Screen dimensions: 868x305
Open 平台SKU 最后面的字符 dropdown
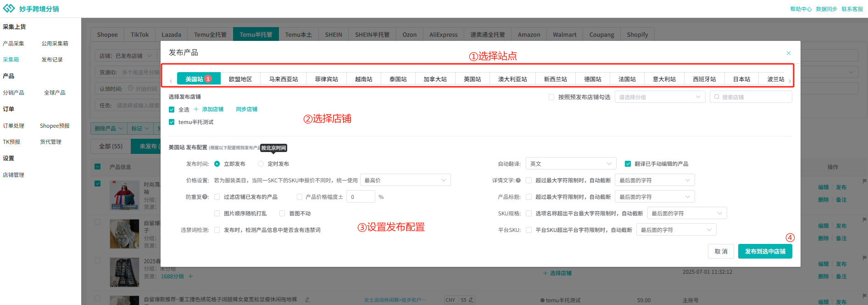point(676,230)
